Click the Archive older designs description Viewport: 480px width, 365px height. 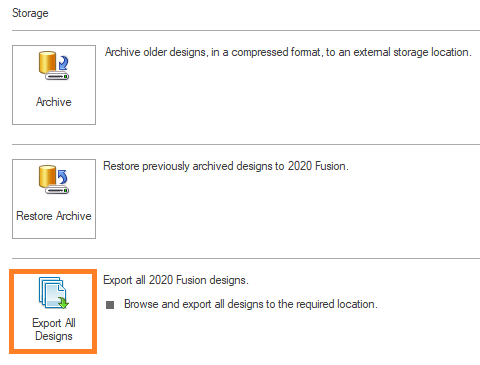pos(288,52)
